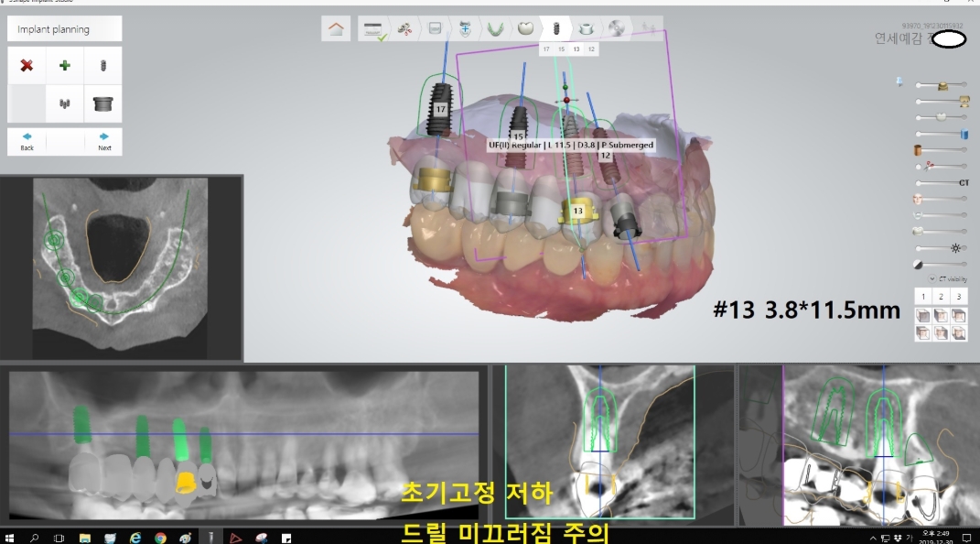Click the Back arrow button
The width and height of the screenshot is (980, 544).
pos(27,141)
